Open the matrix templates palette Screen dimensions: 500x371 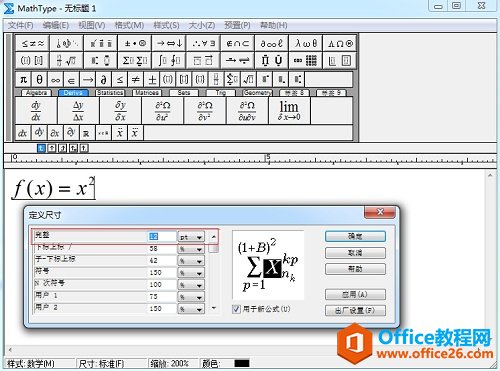tap(306, 60)
